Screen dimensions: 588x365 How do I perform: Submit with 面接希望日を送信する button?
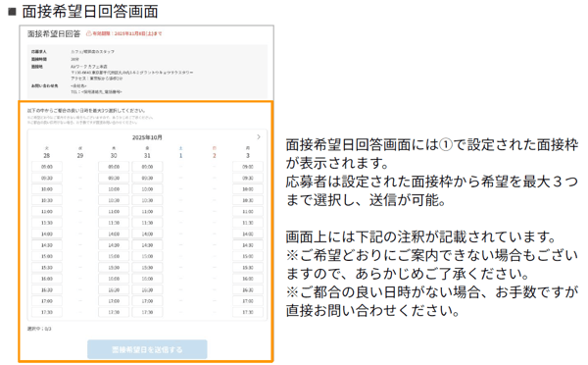pyautogui.click(x=147, y=349)
